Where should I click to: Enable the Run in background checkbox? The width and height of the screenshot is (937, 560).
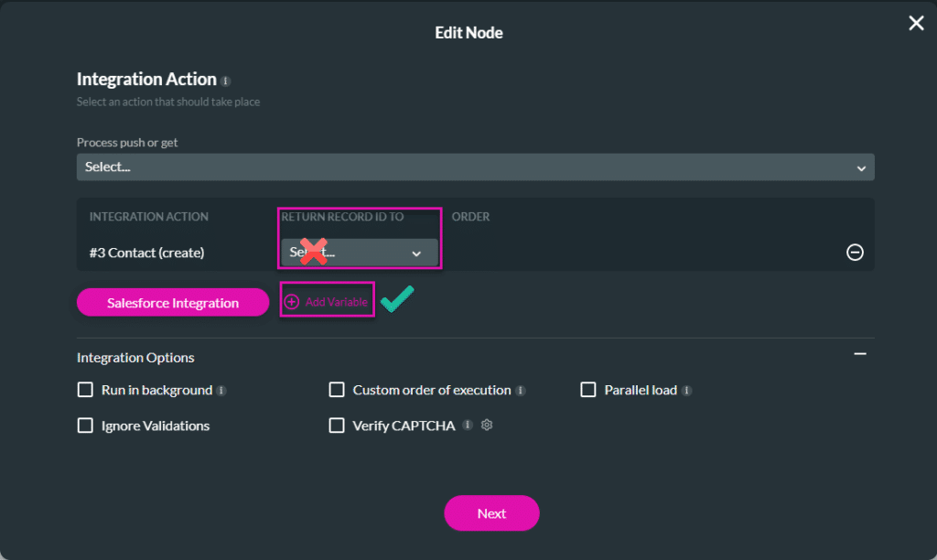(x=85, y=390)
